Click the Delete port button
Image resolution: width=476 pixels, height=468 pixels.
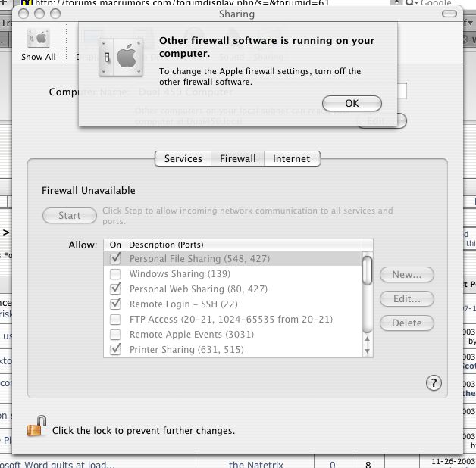407,323
